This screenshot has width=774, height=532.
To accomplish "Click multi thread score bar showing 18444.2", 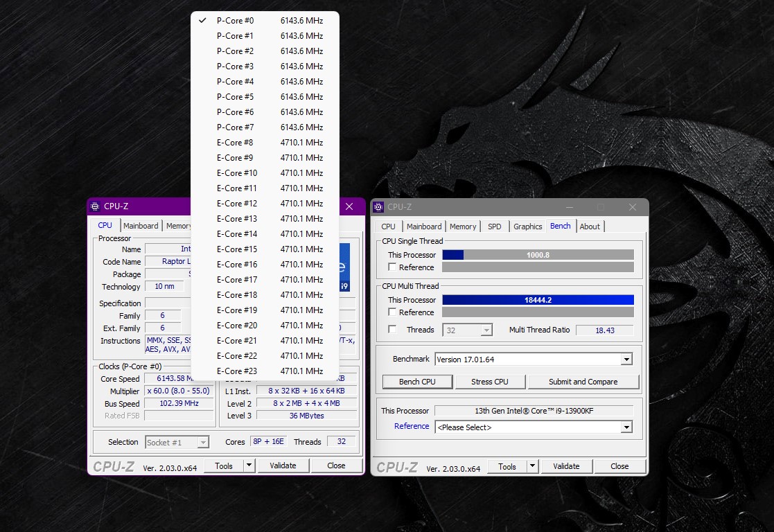I will click(538, 299).
